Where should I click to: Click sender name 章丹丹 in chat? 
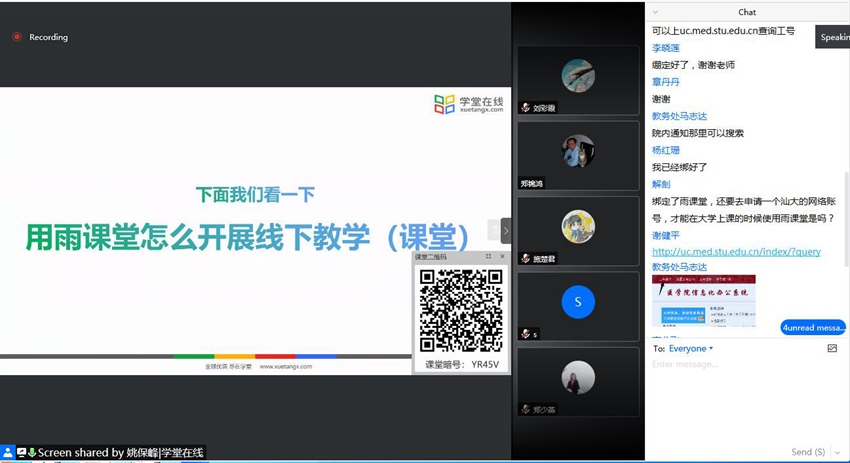666,82
